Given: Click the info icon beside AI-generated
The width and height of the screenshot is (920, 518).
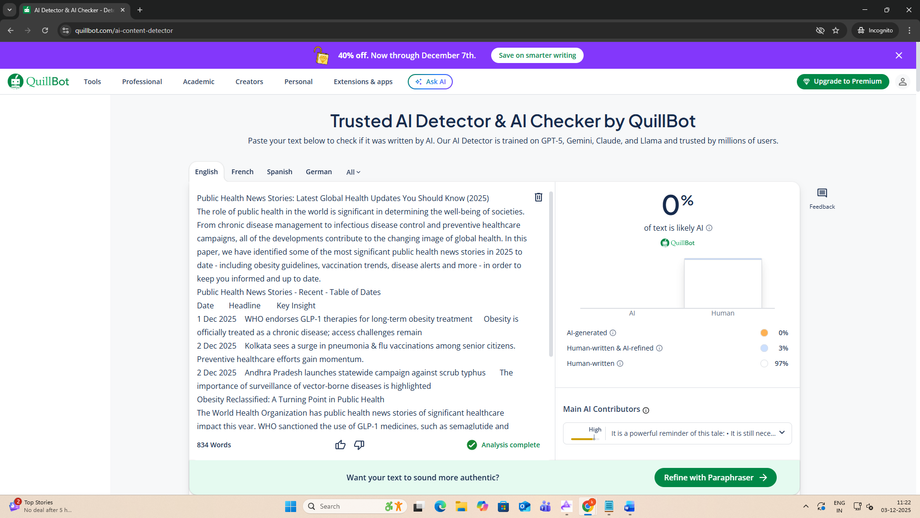Looking at the screenshot, I should (x=613, y=333).
